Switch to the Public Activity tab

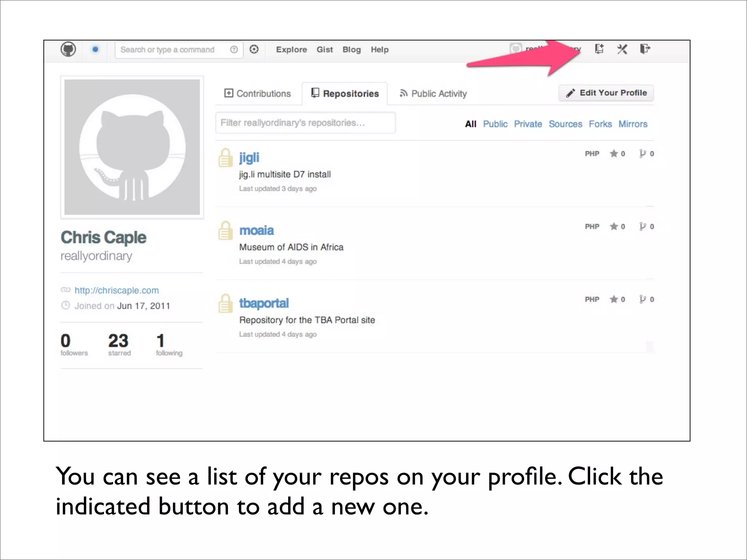(x=433, y=94)
